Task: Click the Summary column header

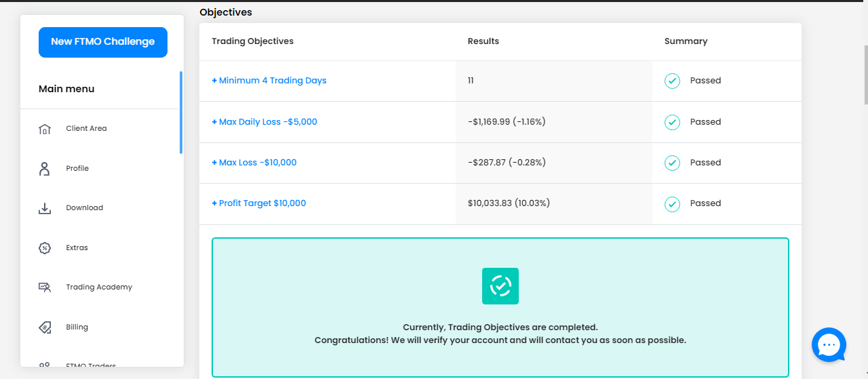Action: (686, 41)
